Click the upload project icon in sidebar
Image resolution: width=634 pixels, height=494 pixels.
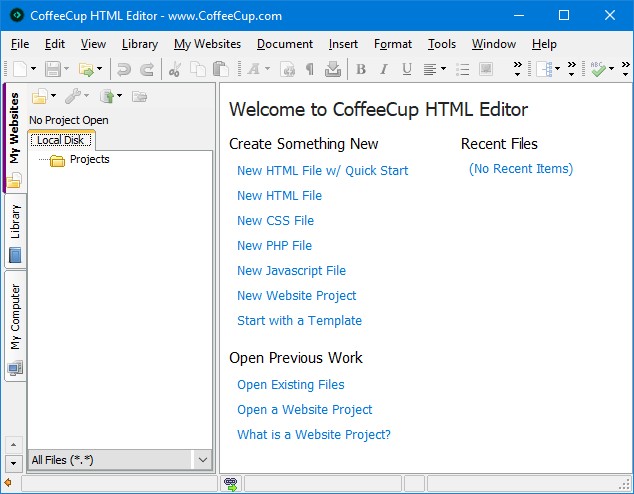pyautogui.click(x=107, y=96)
